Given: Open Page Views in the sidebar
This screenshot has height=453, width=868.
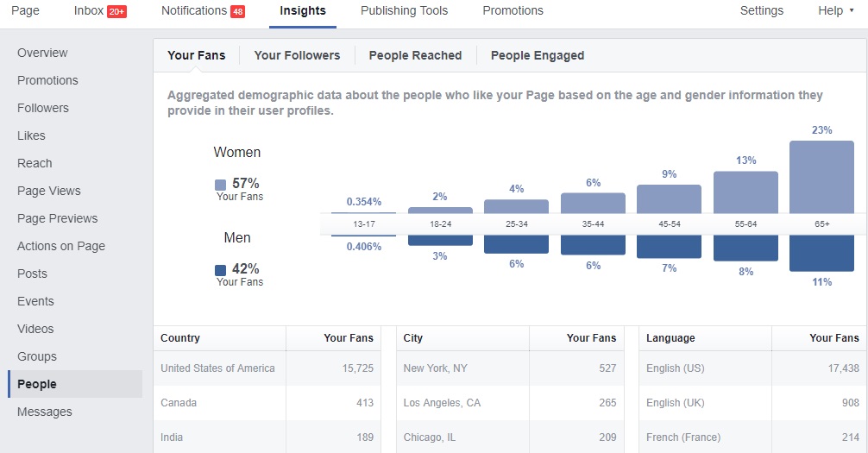Looking at the screenshot, I should pyautogui.click(x=49, y=191).
